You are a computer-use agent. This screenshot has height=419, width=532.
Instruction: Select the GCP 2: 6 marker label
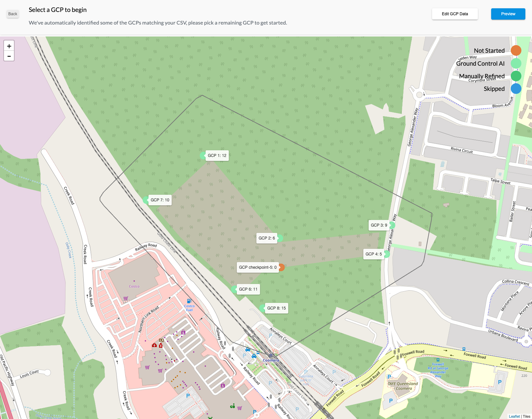266,238
